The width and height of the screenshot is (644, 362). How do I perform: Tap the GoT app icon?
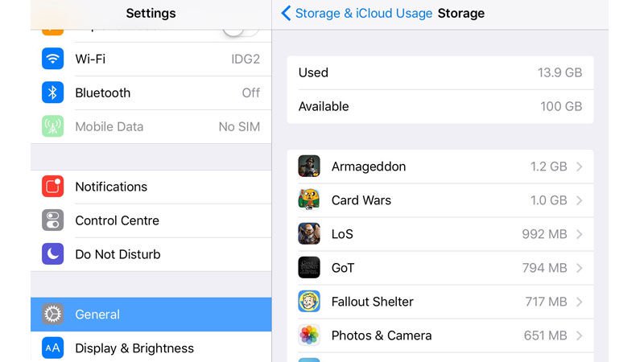pyautogui.click(x=309, y=268)
